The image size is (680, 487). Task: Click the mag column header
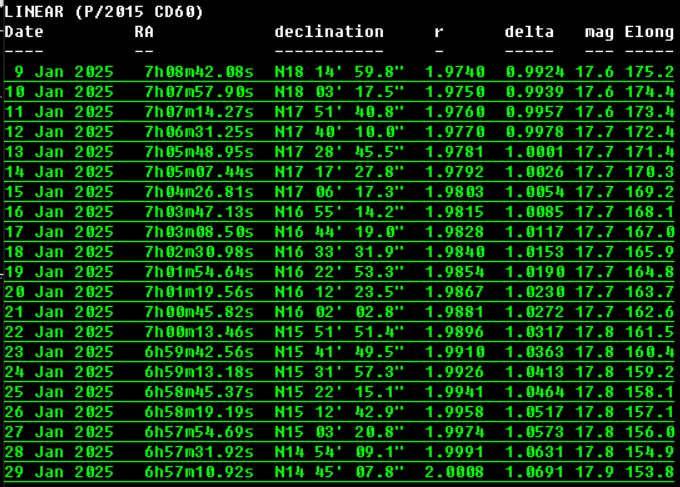pyautogui.click(x=599, y=32)
